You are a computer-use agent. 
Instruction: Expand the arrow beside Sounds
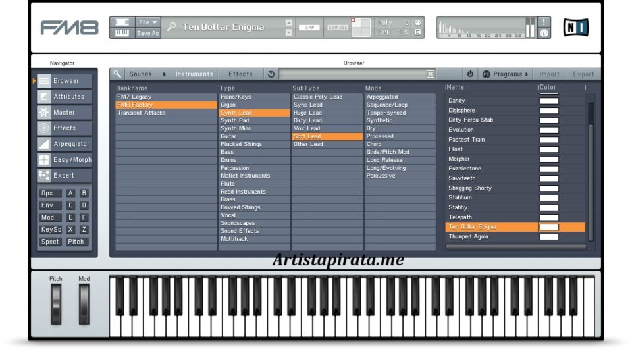pyautogui.click(x=165, y=74)
